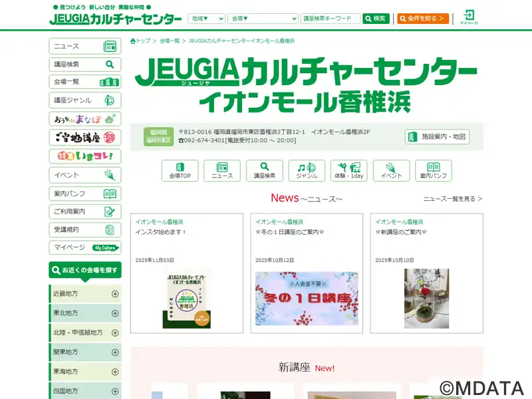Click the ニュース一覧を見る link
The width and height of the screenshot is (532, 399).
453,199
